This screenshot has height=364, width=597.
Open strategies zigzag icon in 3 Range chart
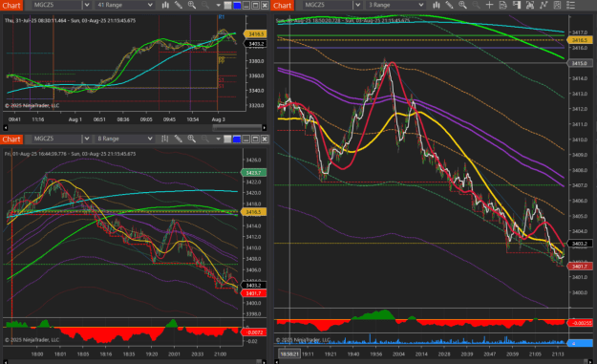(544, 5)
